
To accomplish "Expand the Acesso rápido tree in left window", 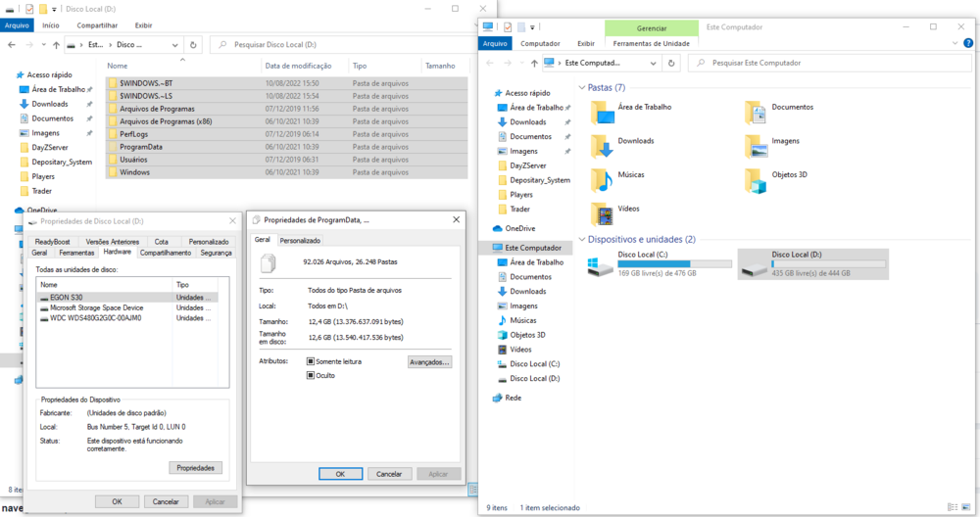I will [10, 74].
